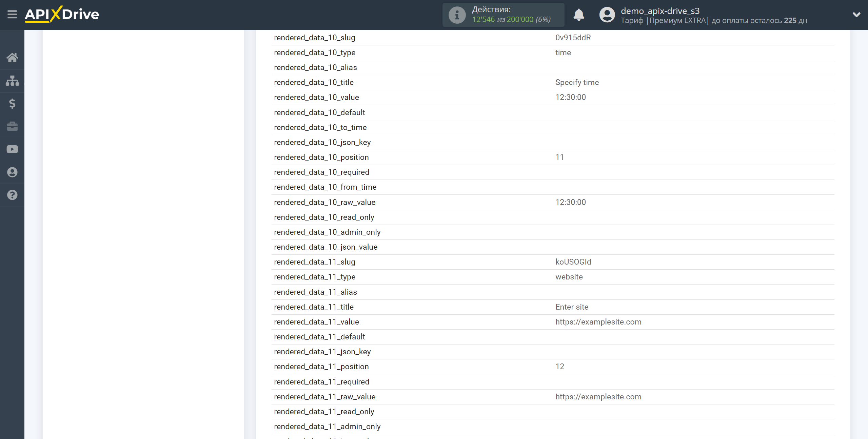Image resolution: width=868 pixels, height=439 pixels.
Task: Select the raw_value 12:30:00 cell
Action: 571,202
